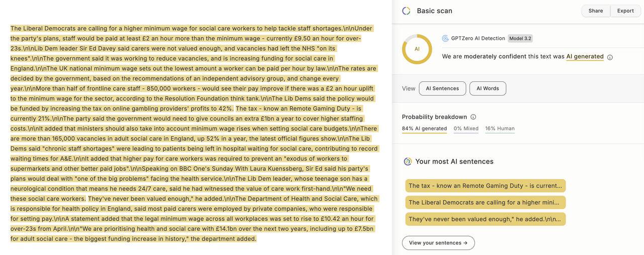Click the AI donut confidence gauge

[417, 49]
